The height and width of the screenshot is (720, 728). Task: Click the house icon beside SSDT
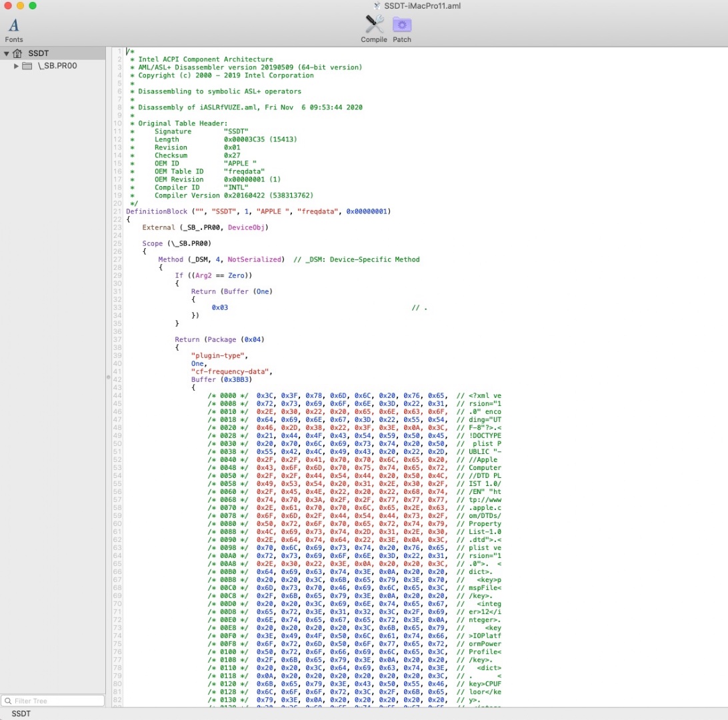pyautogui.click(x=17, y=53)
